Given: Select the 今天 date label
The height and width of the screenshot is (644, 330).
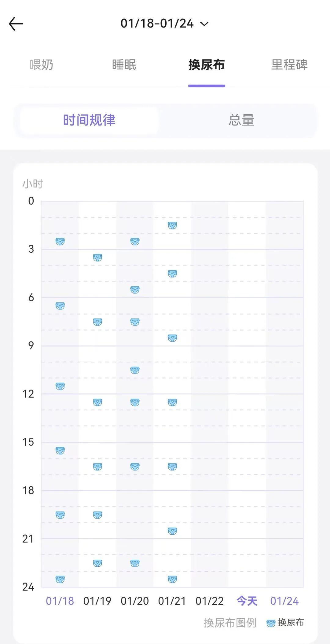Looking at the screenshot, I should pyautogui.click(x=247, y=601).
